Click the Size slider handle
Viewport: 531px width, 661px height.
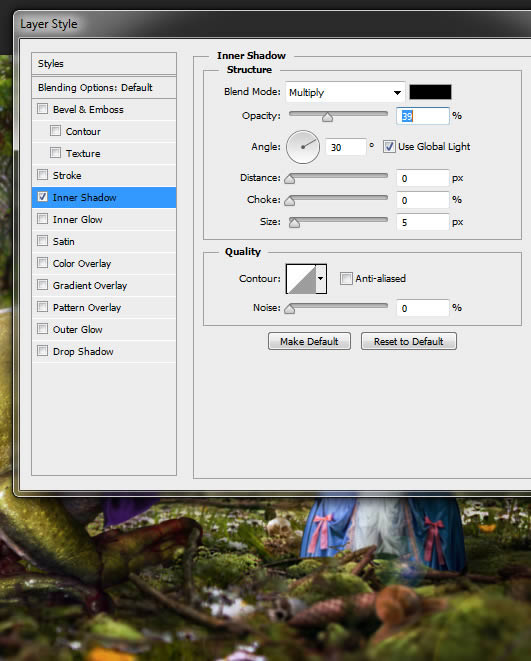(295, 222)
